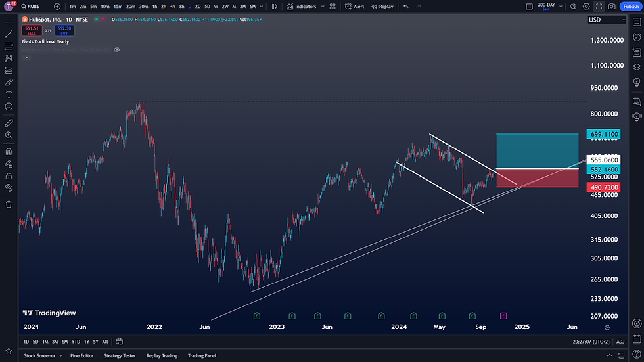The width and height of the screenshot is (644, 362).
Task: Open object tree layers icon
Action: (637, 67)
